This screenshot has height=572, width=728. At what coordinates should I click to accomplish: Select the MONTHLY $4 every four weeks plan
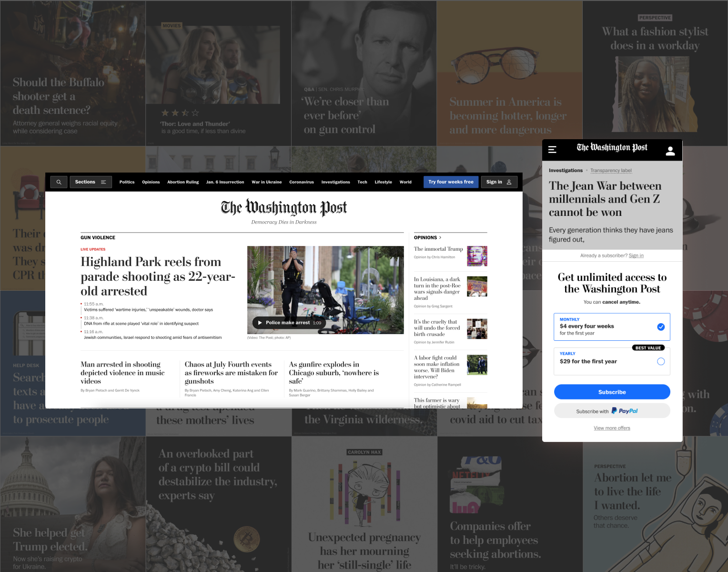[612, 327]
